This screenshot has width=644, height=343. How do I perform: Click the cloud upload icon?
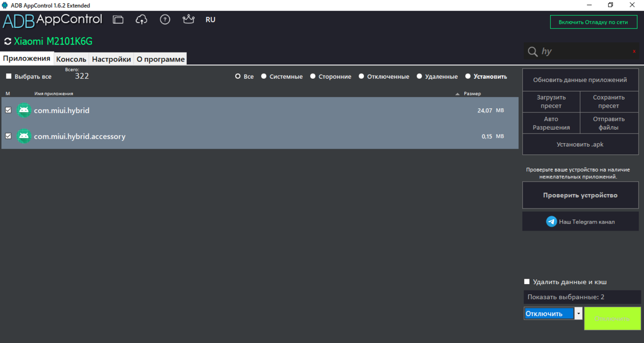pos(142,20)
